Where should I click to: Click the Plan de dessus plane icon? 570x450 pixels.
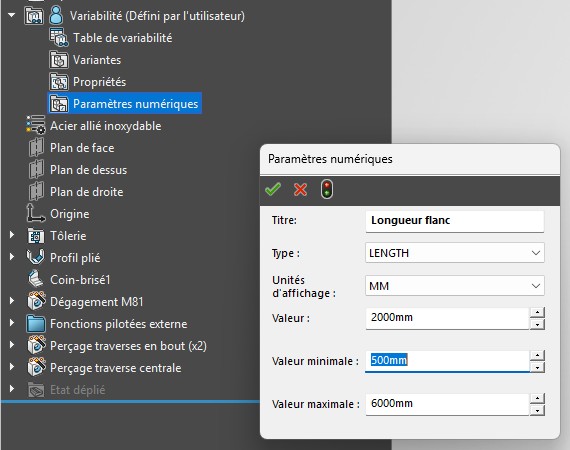(x=36, y=170)
